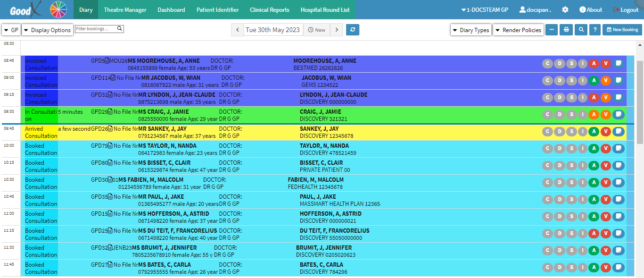Screen dimensions: 644x278
Task: Click the print diary icon
Action: tap(566, 30)
